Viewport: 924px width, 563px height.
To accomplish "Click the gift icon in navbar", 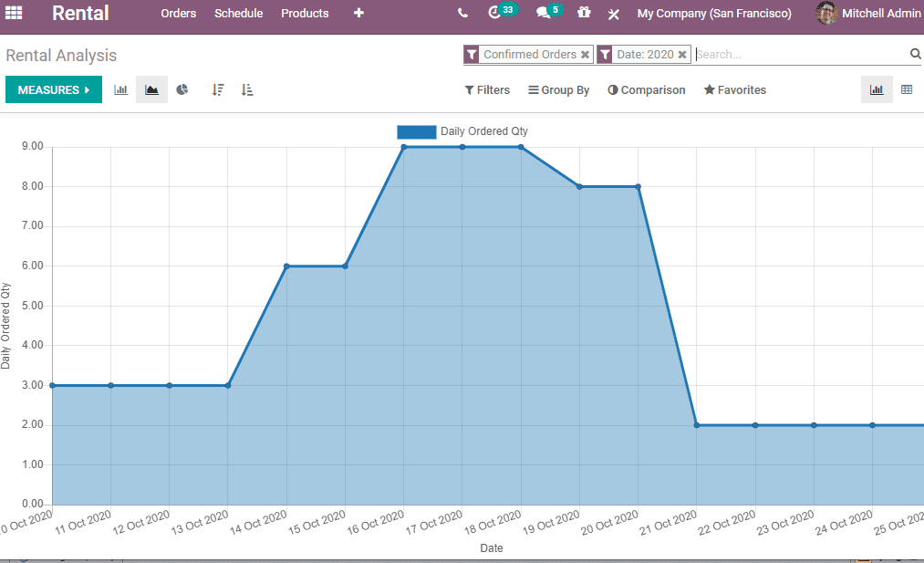I will (584, 12).
